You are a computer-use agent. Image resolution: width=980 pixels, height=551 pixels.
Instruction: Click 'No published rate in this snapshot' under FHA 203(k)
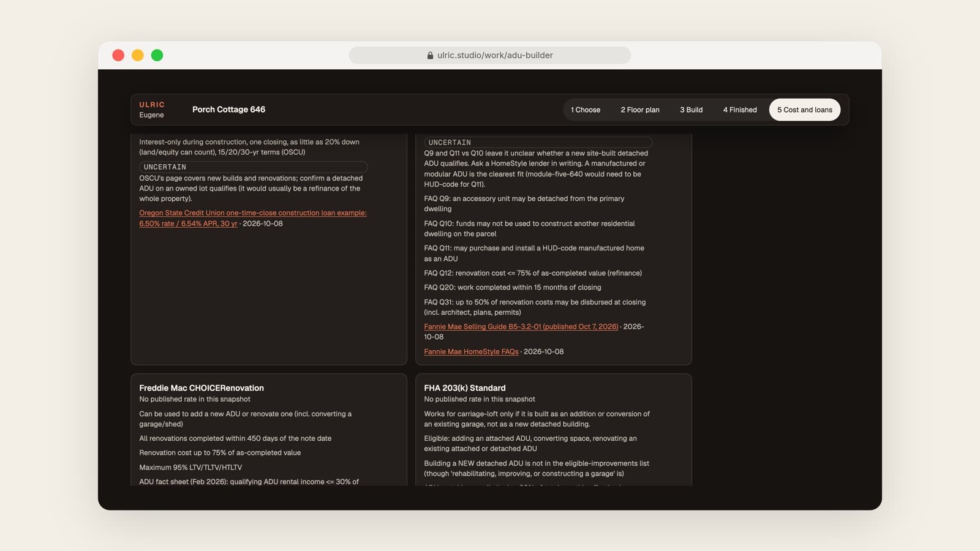coord(480,399)
